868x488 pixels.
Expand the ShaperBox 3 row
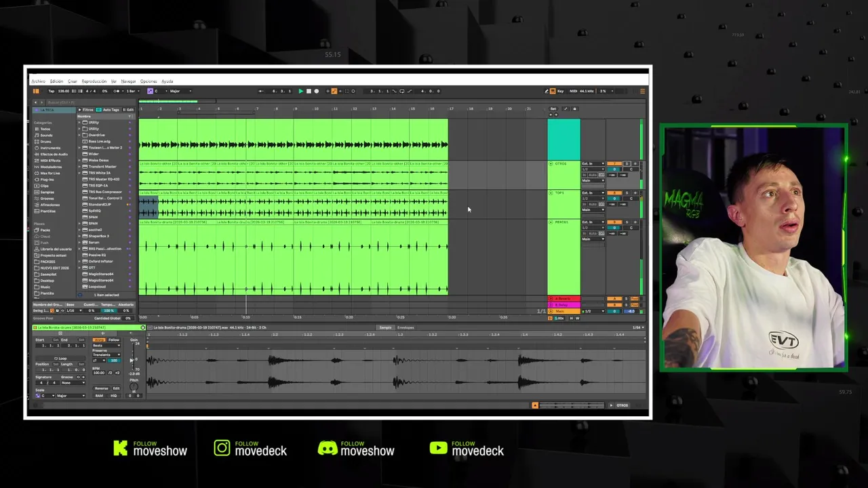click(79, 236)
